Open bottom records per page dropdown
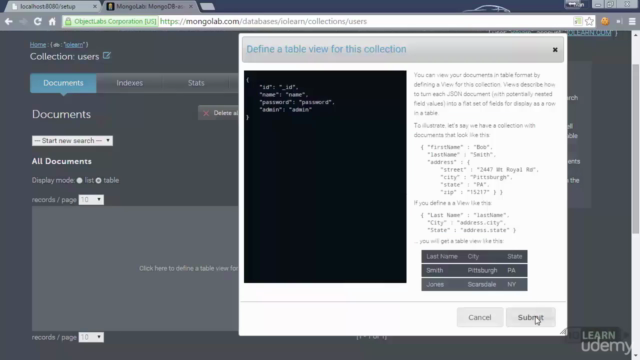This screenshot has width=640, height=360. tap(91, 337)
